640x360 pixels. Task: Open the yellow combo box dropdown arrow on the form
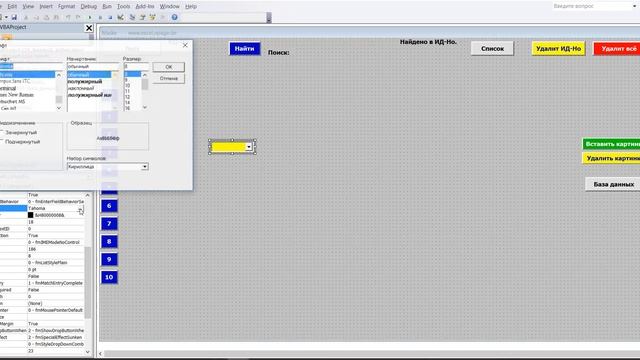(249, 147)
